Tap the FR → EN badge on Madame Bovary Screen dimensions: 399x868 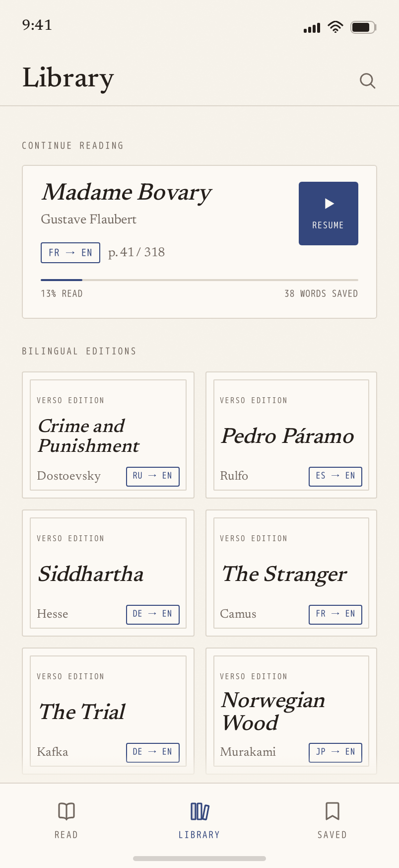(70, 252)
